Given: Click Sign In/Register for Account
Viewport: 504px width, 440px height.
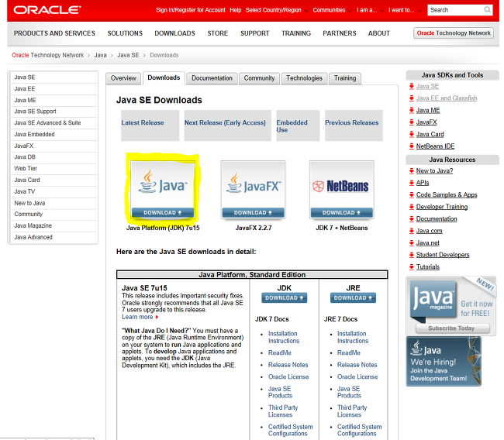Looking at the screenshot, I should coord(191,10).
